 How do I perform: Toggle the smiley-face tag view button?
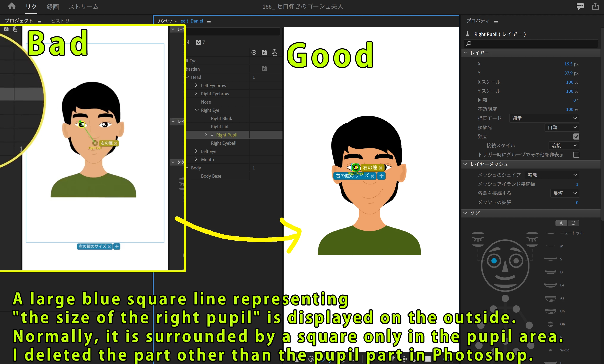click(x=573, y=223)
